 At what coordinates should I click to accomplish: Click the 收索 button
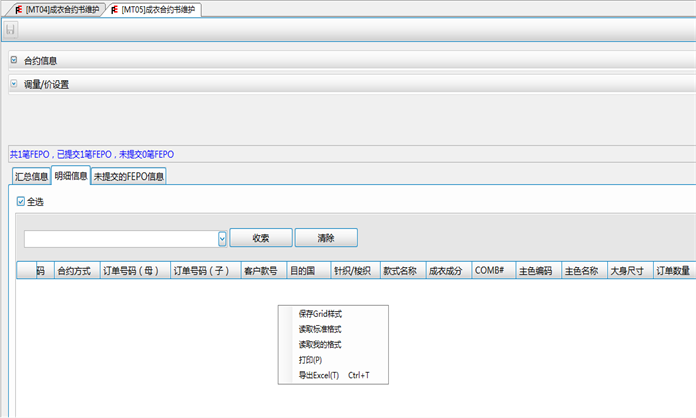coord(261,238)
